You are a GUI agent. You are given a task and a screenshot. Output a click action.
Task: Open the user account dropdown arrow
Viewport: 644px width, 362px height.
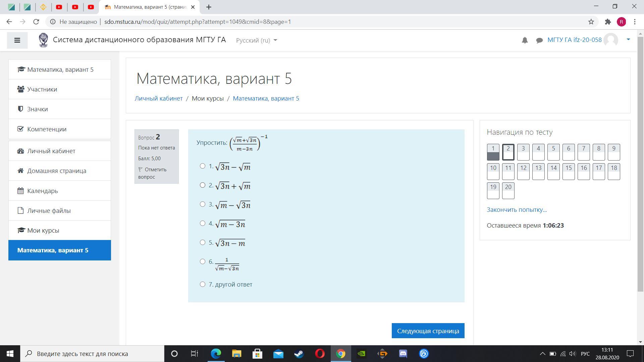[x=628, y=40]
